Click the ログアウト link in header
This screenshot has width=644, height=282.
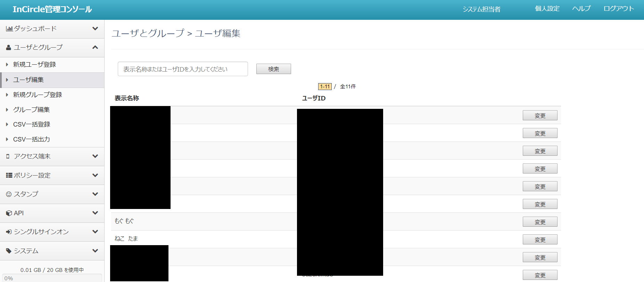point(619,9)
